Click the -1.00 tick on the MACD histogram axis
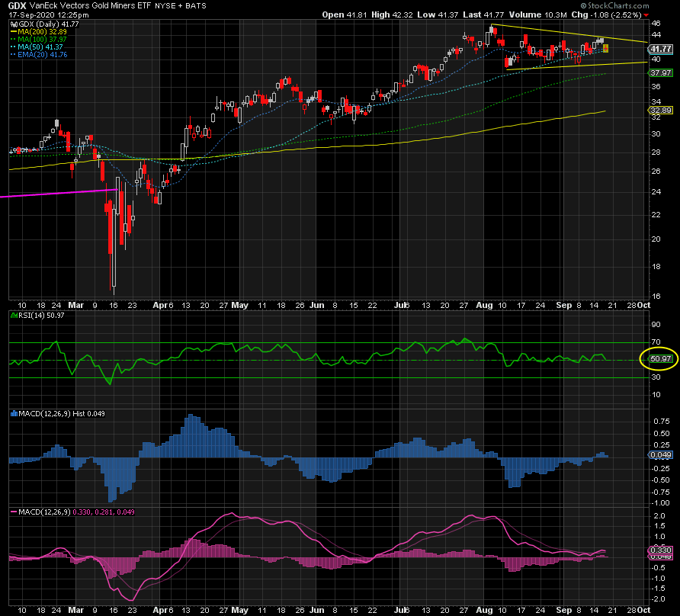The width and height of the screenshot is (680, 616). 662,503
